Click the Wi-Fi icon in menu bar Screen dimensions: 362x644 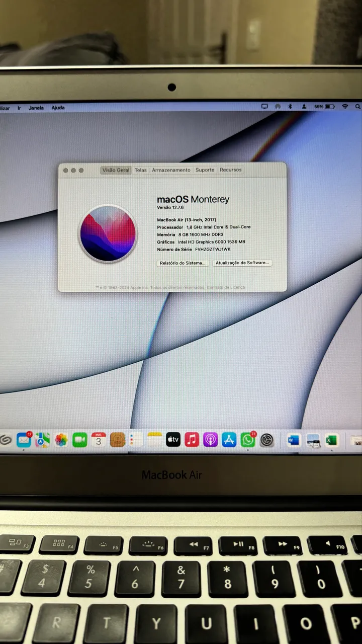tap(345, 107)
